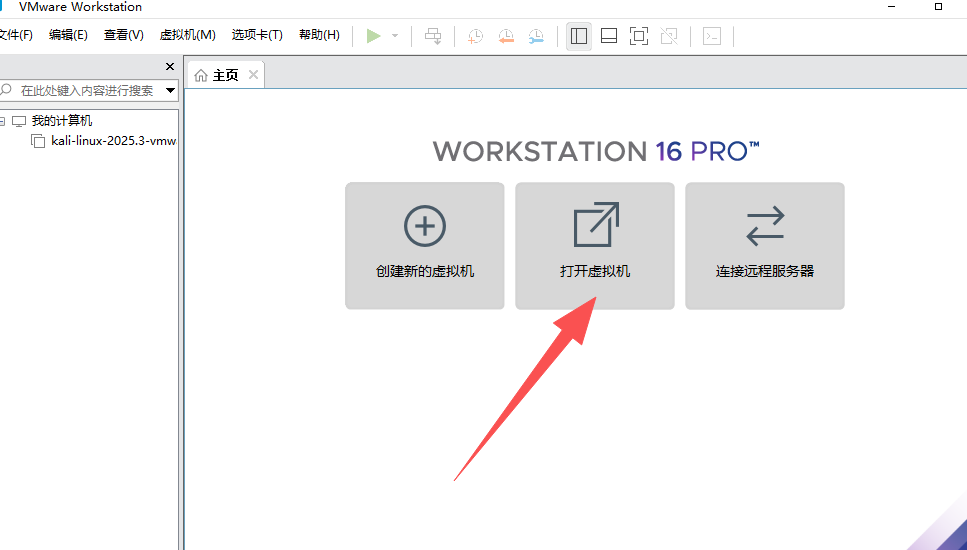Screen dimensions: 967x550
Task: Open the 选项卡(T) menu
Action: pos(257,35)
